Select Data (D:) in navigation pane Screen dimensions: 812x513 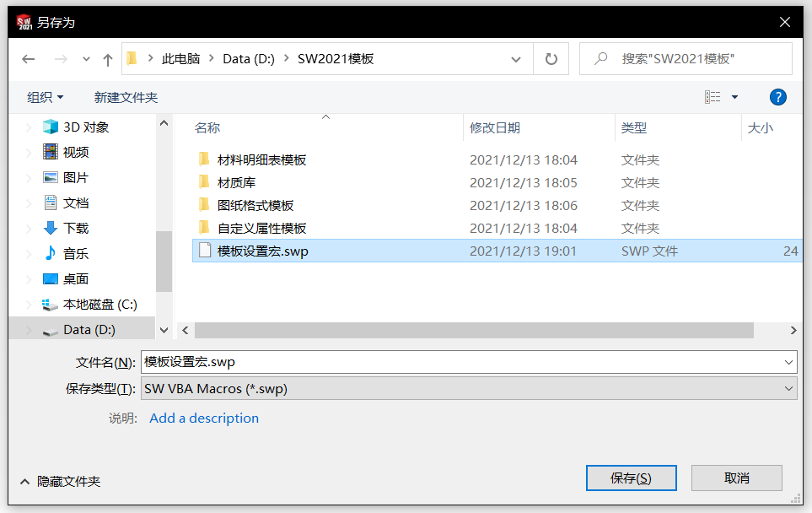89,330
